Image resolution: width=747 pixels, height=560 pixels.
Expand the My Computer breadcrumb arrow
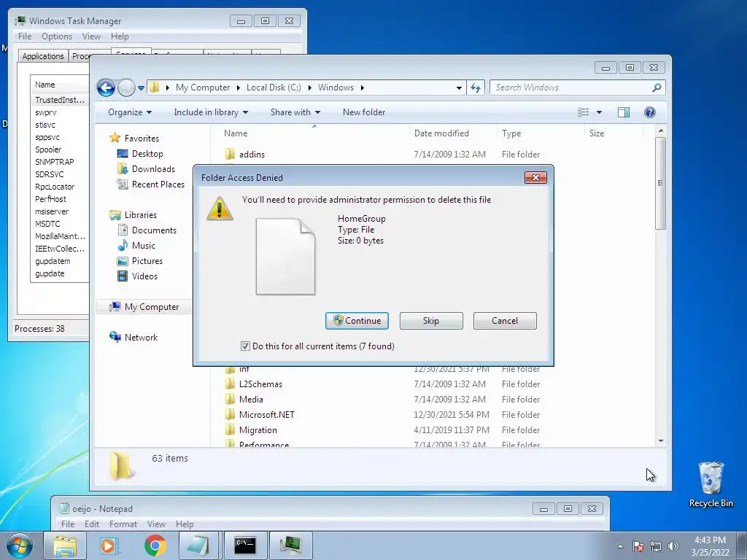239,87
